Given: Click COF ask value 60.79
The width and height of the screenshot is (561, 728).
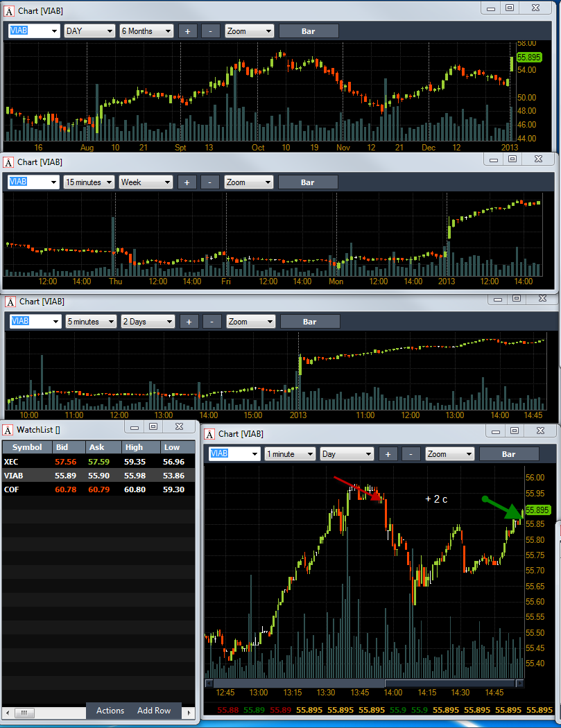Looking at the screenshot, I should pyautogui.click(x=99, y=489).
